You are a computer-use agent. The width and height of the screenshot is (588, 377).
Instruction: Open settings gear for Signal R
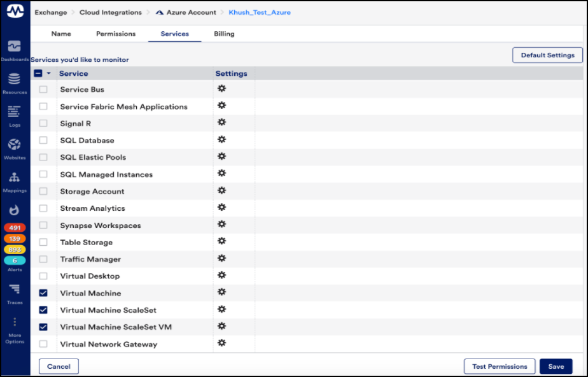[221, 122]
